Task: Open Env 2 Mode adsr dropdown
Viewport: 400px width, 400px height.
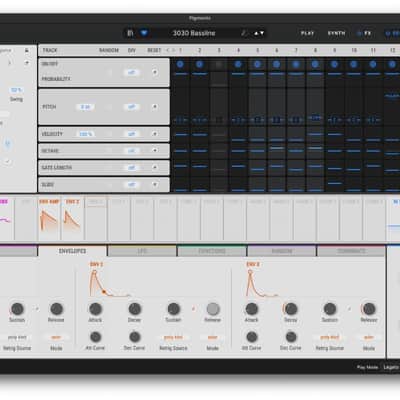Action: pyautogui.click(x=213, y=337)
